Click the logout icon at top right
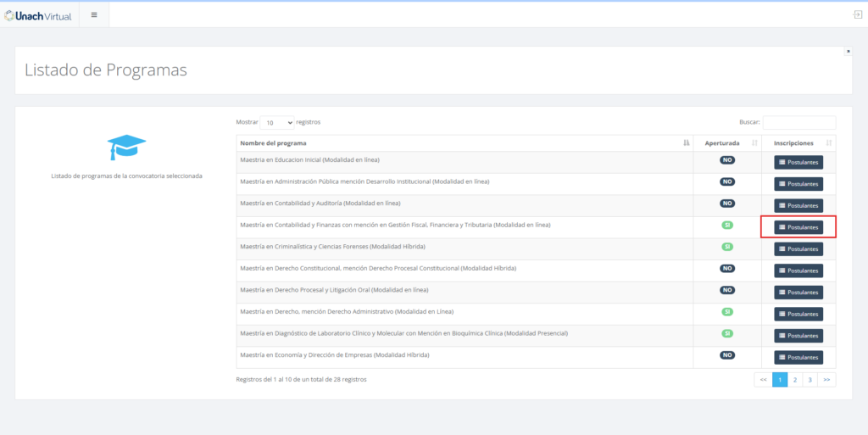The image size is (868, 435). pos(857,14)
